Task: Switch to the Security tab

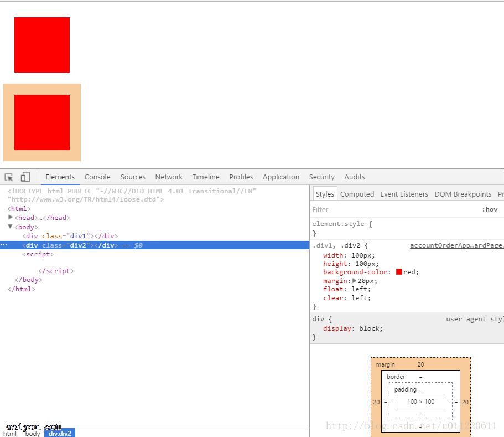Action: coord(322,177)
